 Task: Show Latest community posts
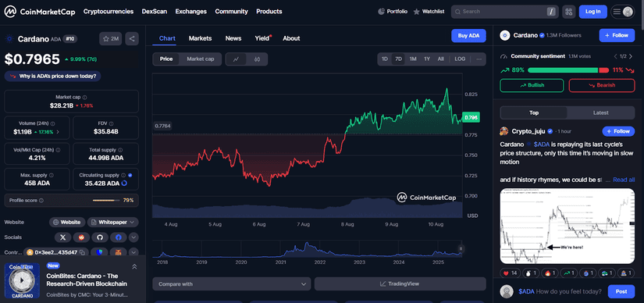[601, 112]
